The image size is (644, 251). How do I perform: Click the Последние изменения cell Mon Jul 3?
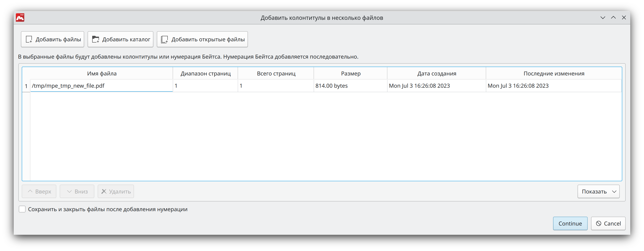click(x=554, y=86)
